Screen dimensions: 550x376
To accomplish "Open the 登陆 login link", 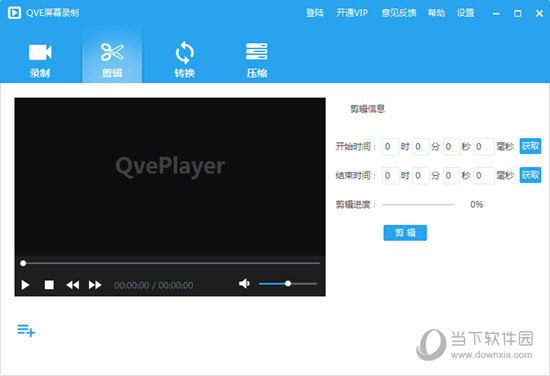I will pos(315,13).
